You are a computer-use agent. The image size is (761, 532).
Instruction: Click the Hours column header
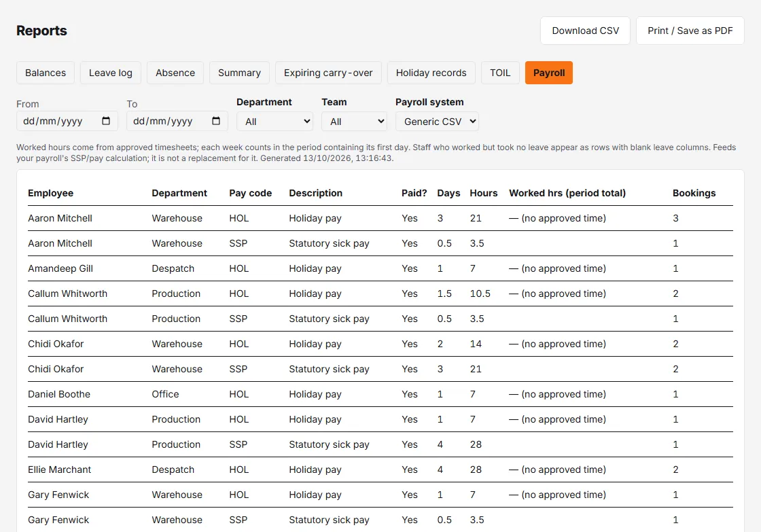pos(483,193)
